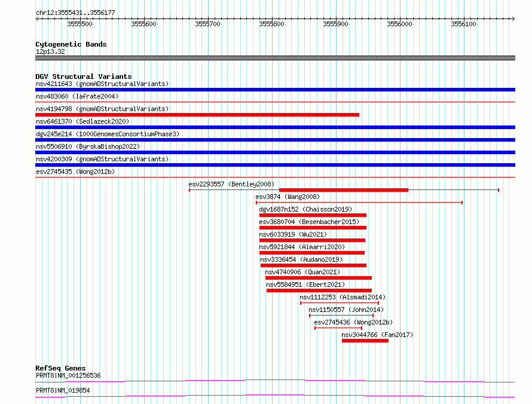
Task: Select the gray 12p13.32 cytoband bar
Action: [275, 58]
